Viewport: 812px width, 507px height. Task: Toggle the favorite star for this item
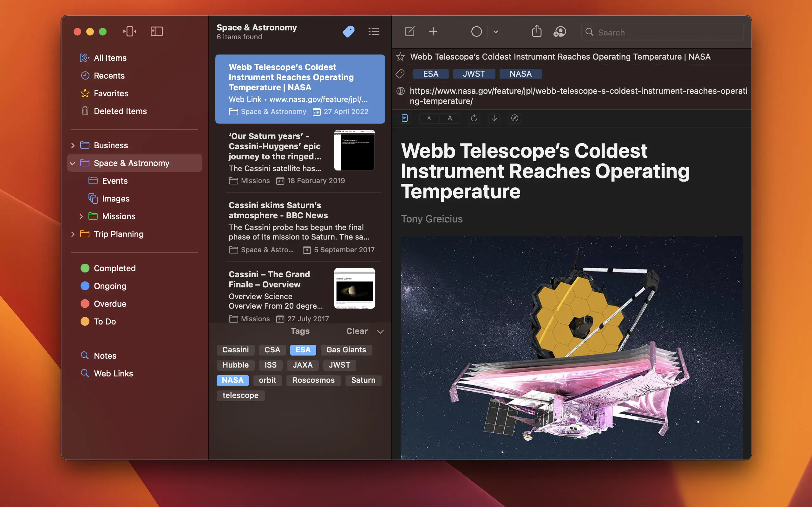coord(400,57)
